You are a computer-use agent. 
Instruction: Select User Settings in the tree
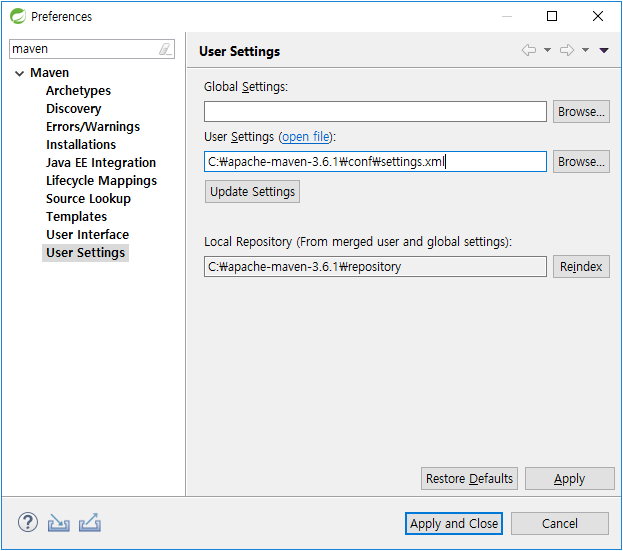(85, 253)
